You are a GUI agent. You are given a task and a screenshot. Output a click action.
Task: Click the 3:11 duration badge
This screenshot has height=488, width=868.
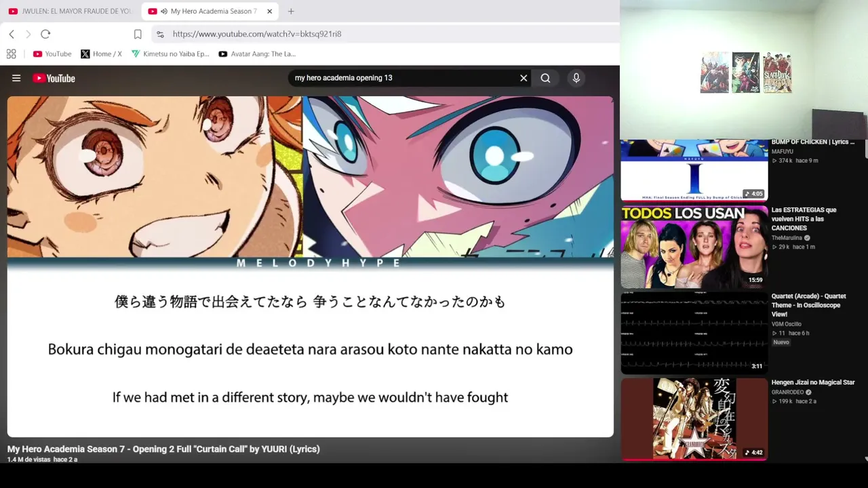pos(757,366)
